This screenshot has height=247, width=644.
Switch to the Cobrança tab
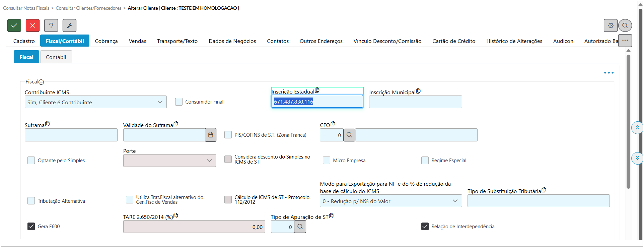106,41
